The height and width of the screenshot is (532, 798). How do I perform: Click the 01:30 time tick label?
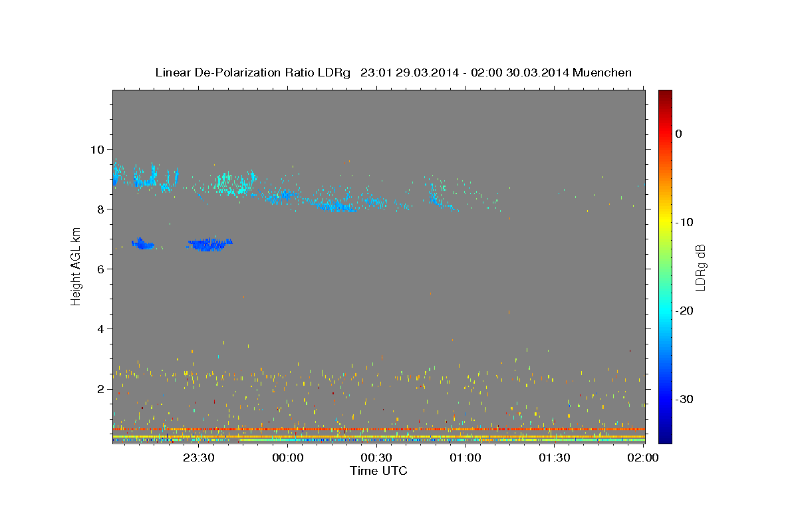pyautogui.click(x=554, y=458)
